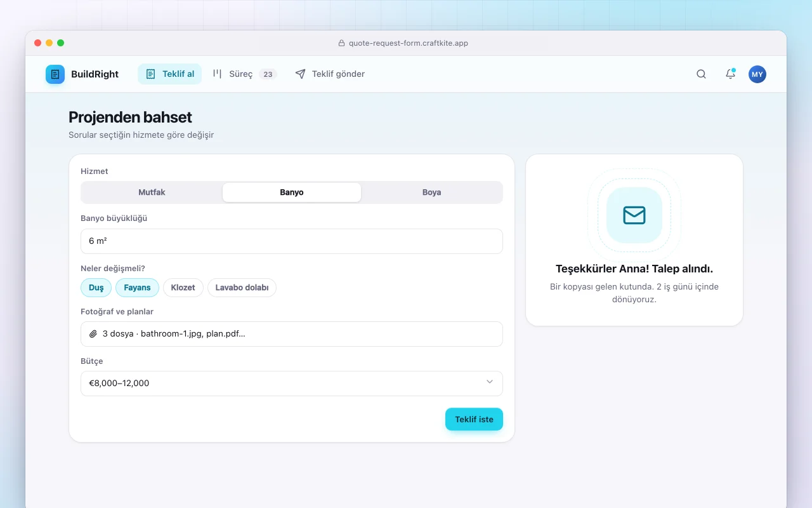Click the Neler değişmeli? label
The width and height of the screenshot is (812, 508).
pyautogui.click(x=113, y=269)
